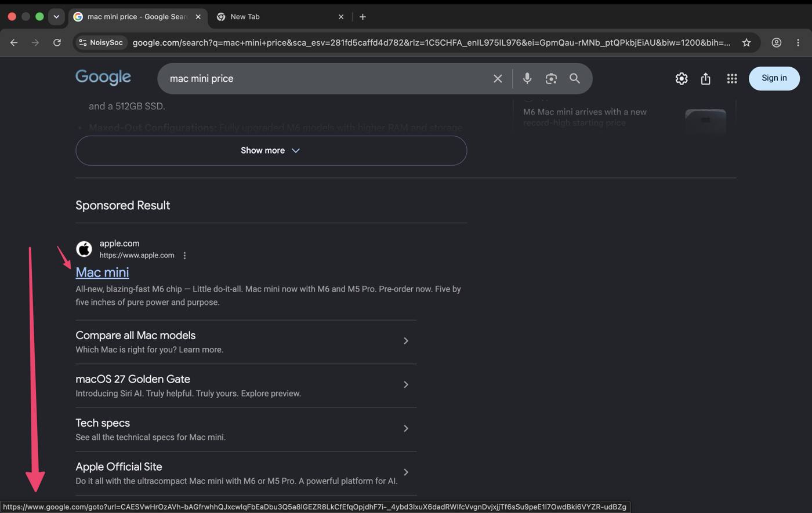Click "Which Mac is right for you?" text
The width and height of the screenshot is (812, 513).
point(150,350)
